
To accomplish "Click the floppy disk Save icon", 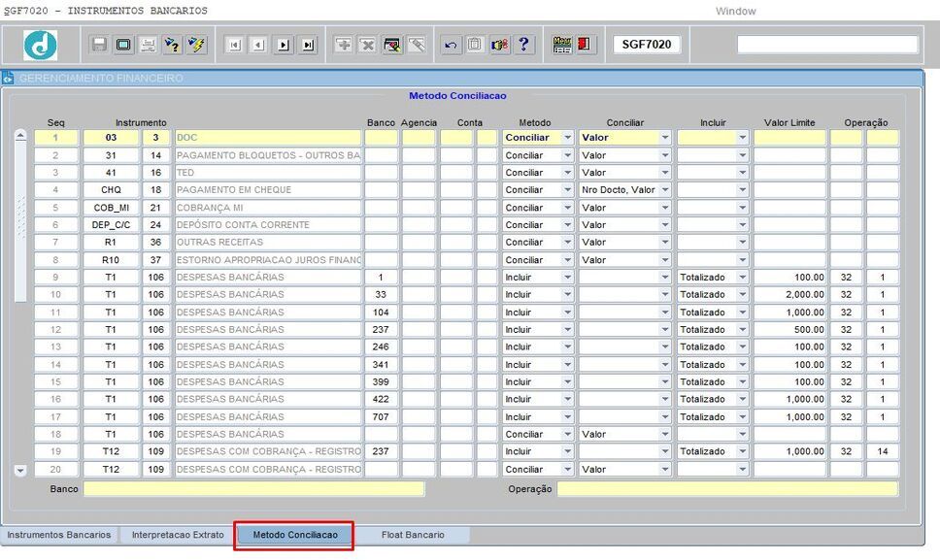I will 99,45.
